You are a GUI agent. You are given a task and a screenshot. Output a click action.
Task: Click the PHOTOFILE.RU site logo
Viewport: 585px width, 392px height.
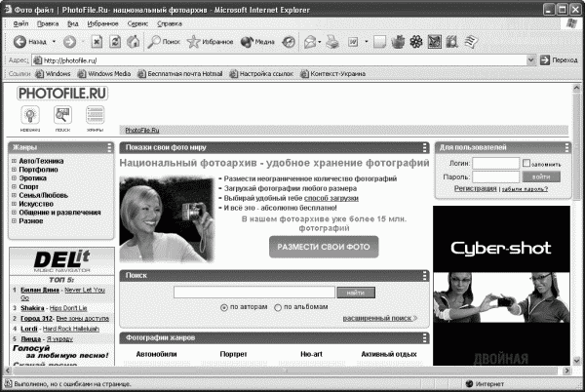tap(62, 94)
